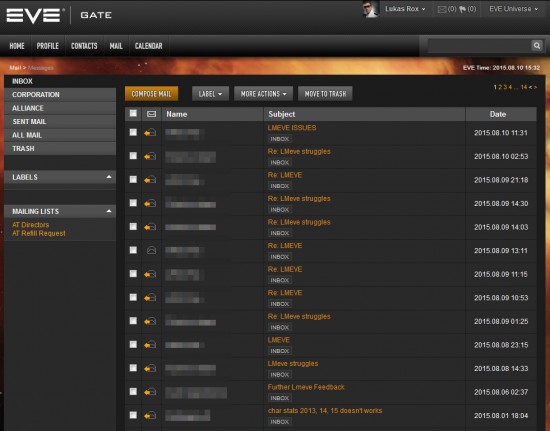
Task: Click replied icon for LMEVE ISSUES mail
Action: tap(150, 133)
